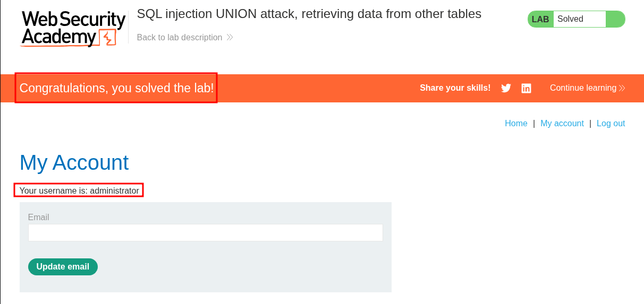Share on LinkedIn via its icon

coord(526,88)
